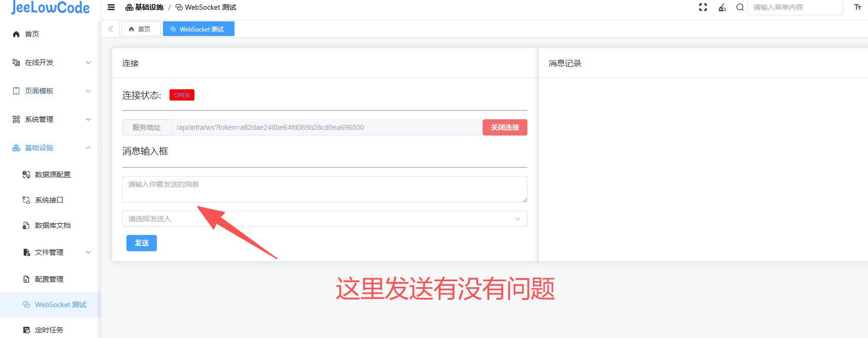Toggle fullscreen mode icon

tap(703, 7)
